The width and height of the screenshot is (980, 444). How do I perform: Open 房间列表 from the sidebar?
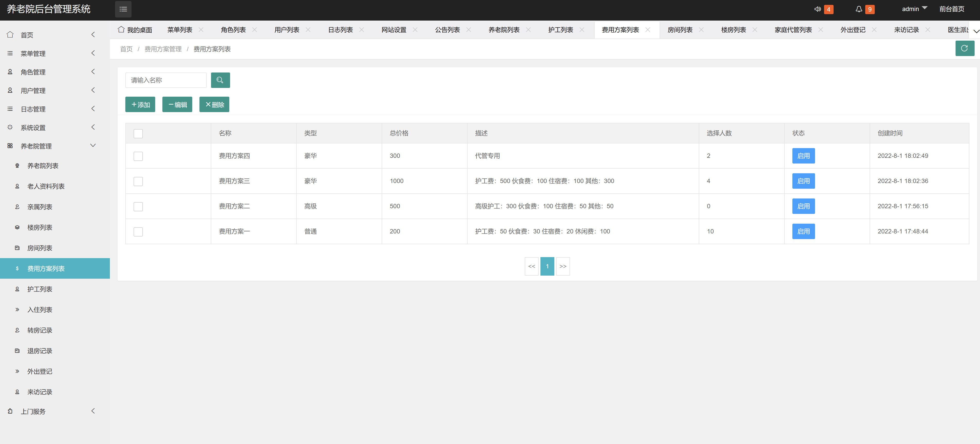pos(40,248)
